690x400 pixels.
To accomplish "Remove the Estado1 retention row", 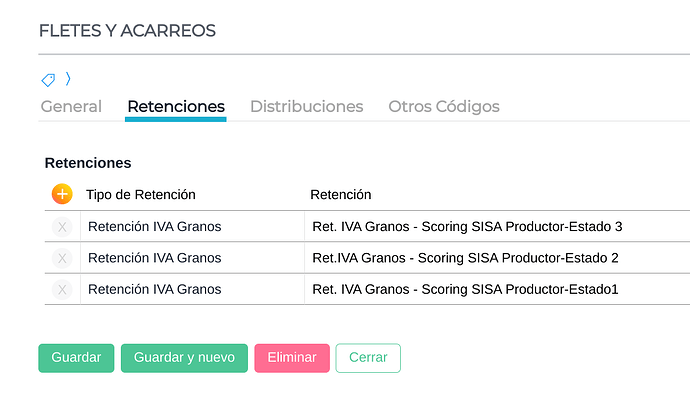I will coord(62,290).
